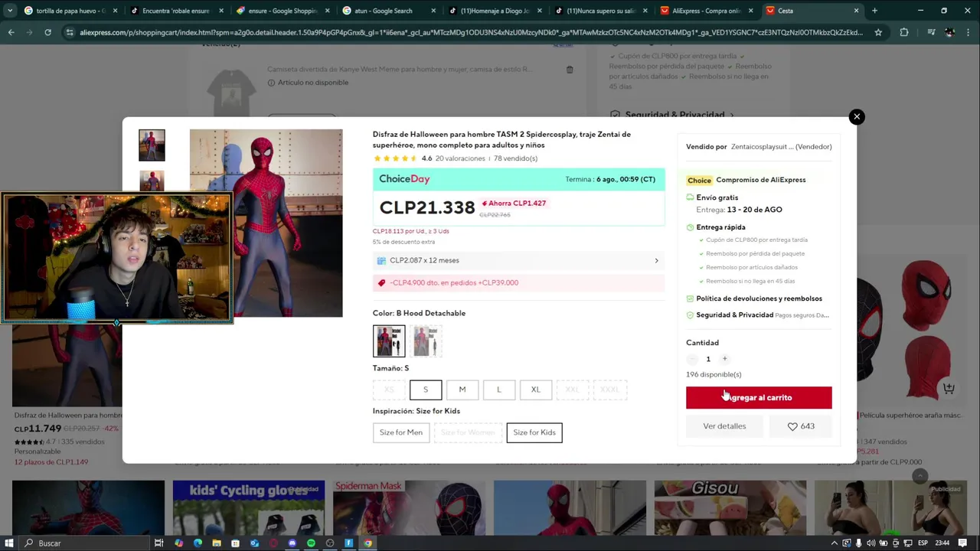The height and width of the screenshot is (551, 980).
Task: Select the second color variant swatch
Action: (x=426, y=341)
